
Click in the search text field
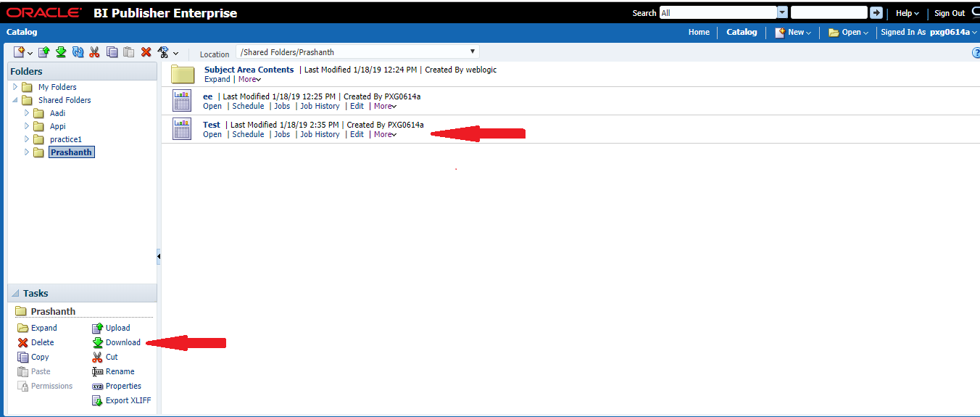coord(829,13)
